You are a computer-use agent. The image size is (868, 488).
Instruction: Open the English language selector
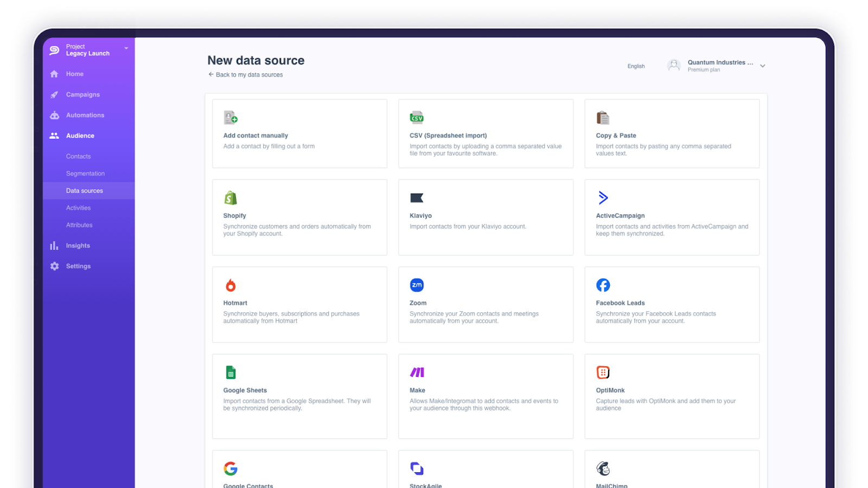click(x=635, y=66)
